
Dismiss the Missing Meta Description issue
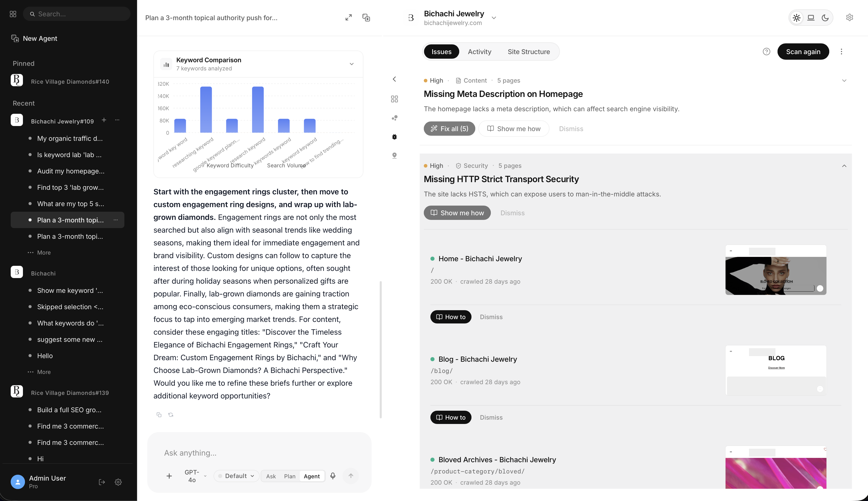click(571, 129)
